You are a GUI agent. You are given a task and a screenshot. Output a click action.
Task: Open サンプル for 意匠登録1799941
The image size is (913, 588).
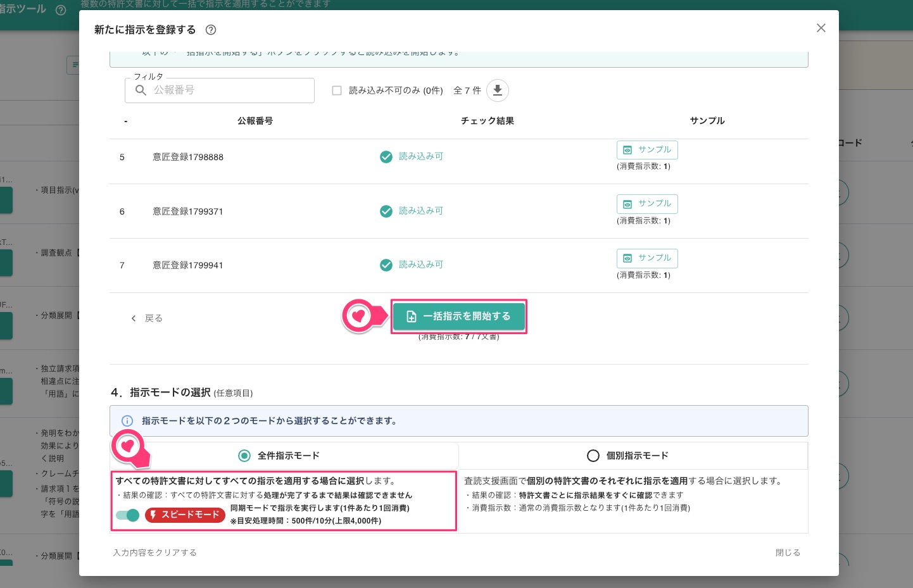(x=647, y=258)
